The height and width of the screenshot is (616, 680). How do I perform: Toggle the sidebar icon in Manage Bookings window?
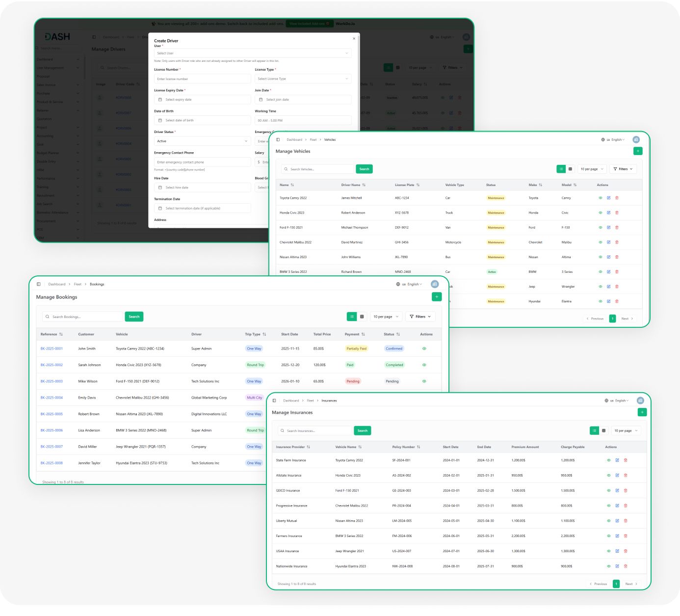[39, 284]
